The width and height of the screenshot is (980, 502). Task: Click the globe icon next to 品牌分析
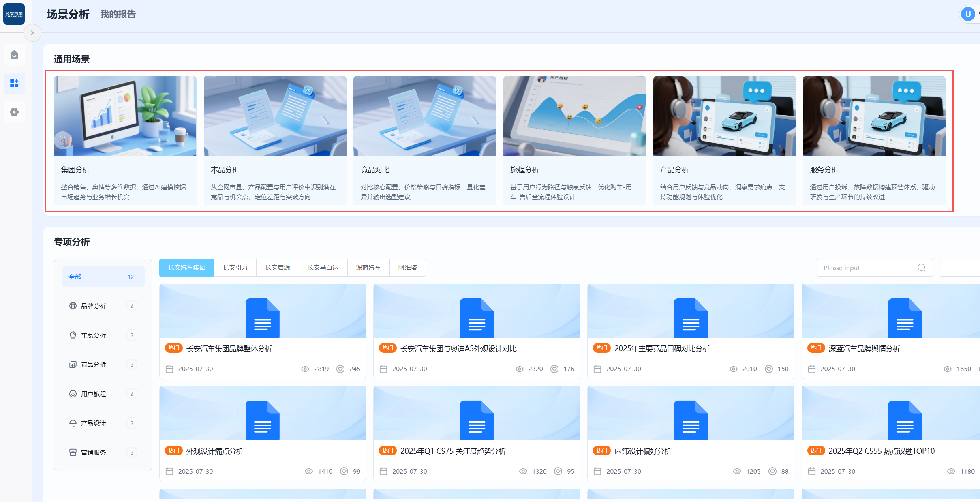(x=73, y=306)
